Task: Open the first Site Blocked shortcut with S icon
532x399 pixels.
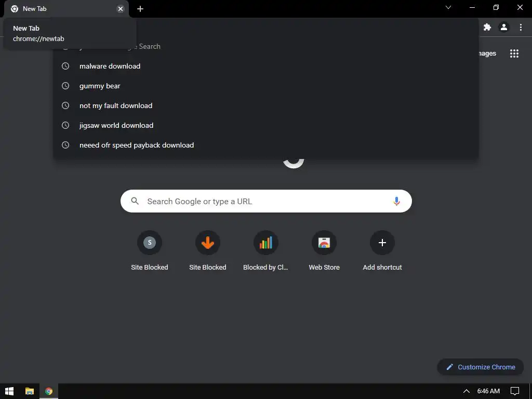Action: 150,250
